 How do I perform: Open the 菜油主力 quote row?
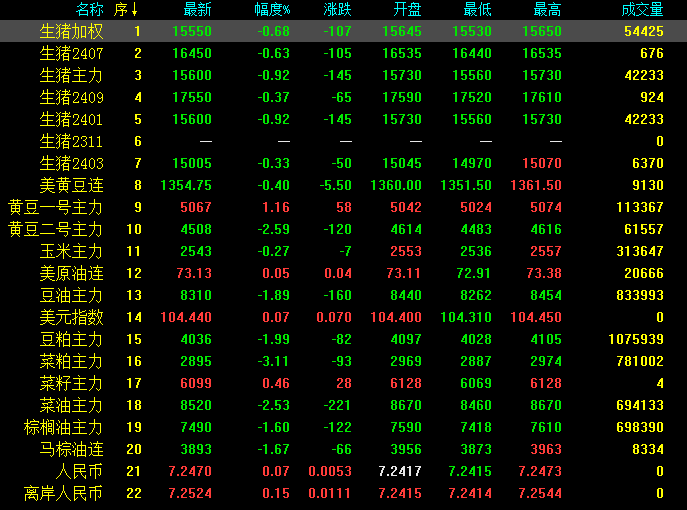[344, 405]
